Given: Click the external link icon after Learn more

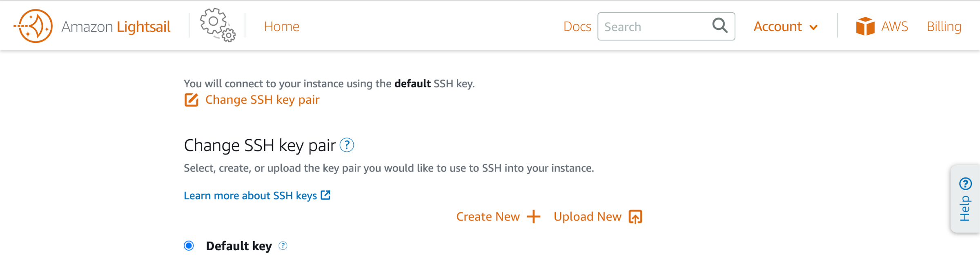Looking at the screenshot, I should coord(325,195).
